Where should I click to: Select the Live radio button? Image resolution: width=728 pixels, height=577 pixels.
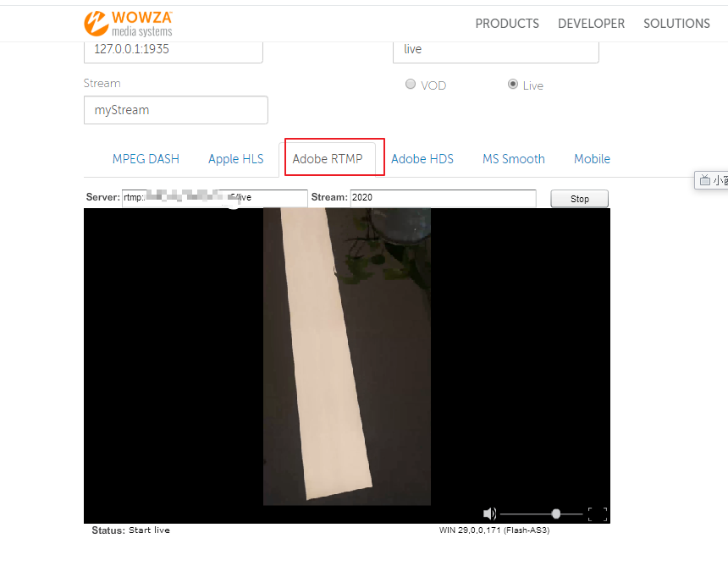pos(513,84)
